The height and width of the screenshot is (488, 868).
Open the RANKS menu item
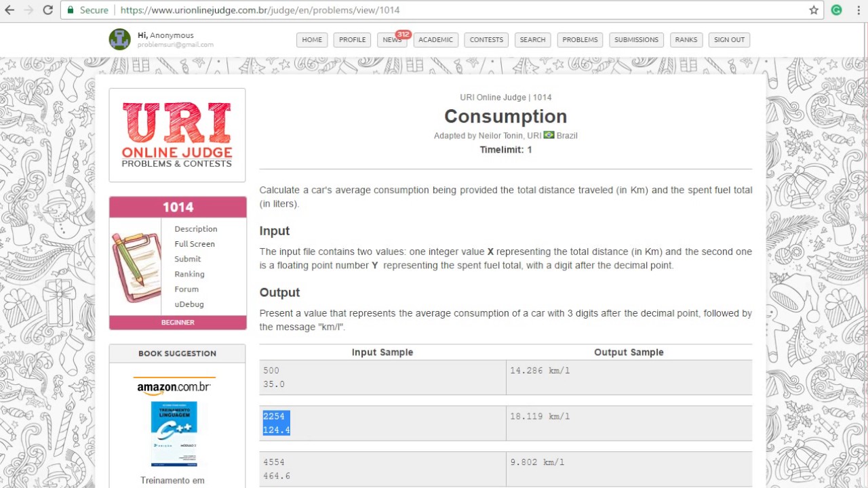[x=686, y=39]
